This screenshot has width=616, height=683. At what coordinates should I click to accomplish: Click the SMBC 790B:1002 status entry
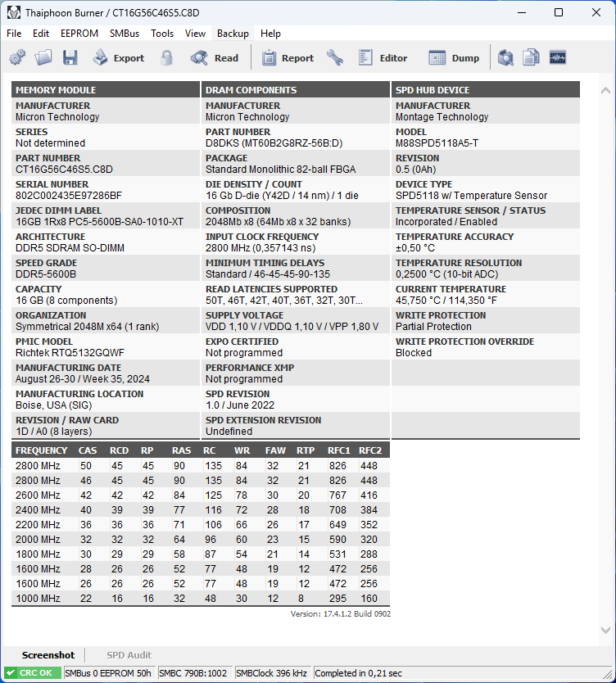pyautogui.click(x=193, y=673)
